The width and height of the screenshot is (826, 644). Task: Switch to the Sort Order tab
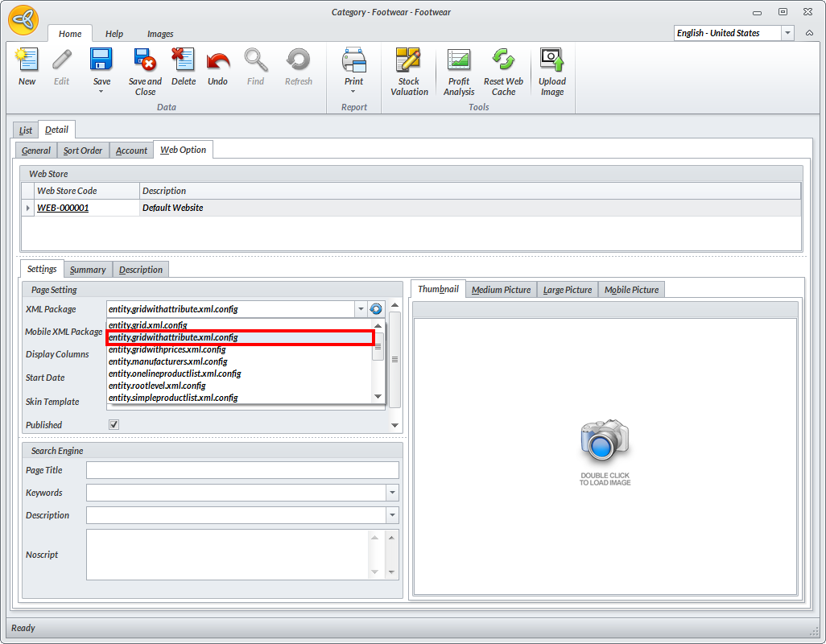(x=83, y=151)
